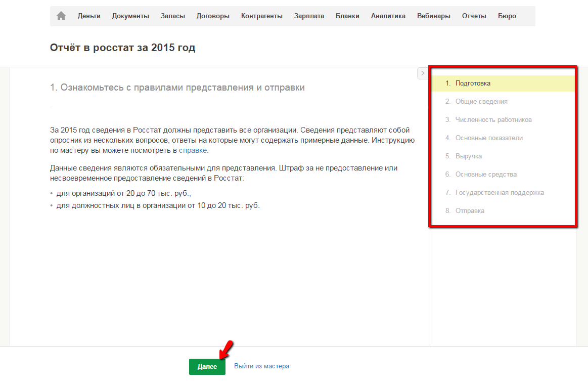Open the справке help link
The height and width of the screenshot is (383, 588).
193,150
